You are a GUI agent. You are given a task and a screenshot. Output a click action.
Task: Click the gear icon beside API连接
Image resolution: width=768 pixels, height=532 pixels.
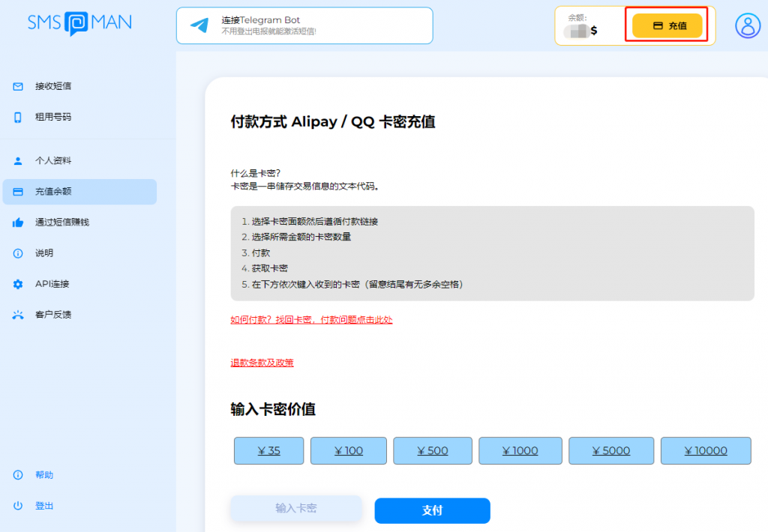click(18, 284)
